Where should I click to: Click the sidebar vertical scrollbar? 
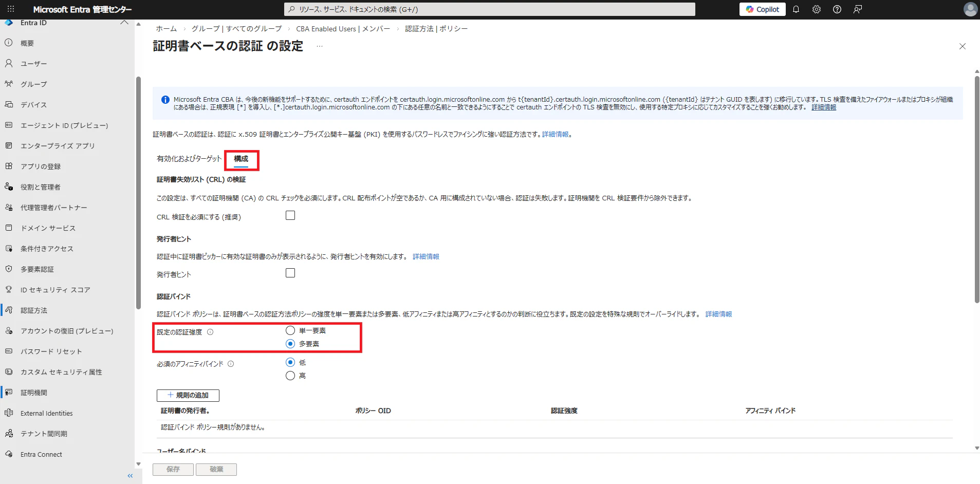[138, 193]
